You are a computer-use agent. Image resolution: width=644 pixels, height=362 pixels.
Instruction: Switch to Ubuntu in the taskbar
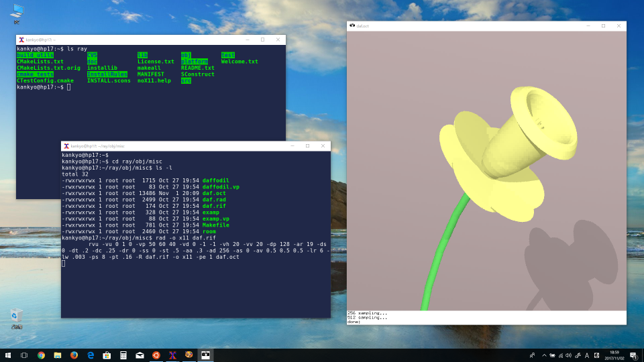[x=156, y=355]
